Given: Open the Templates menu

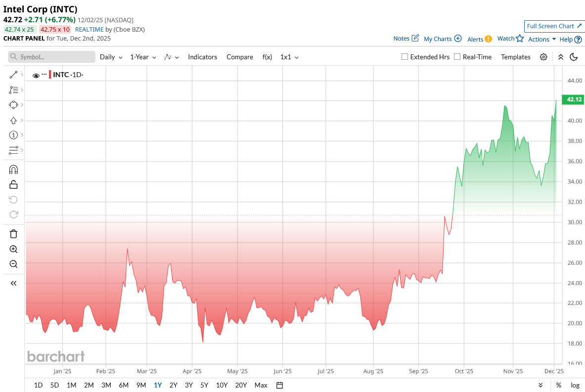Looking at the screenshot, I should pos(516,57).
